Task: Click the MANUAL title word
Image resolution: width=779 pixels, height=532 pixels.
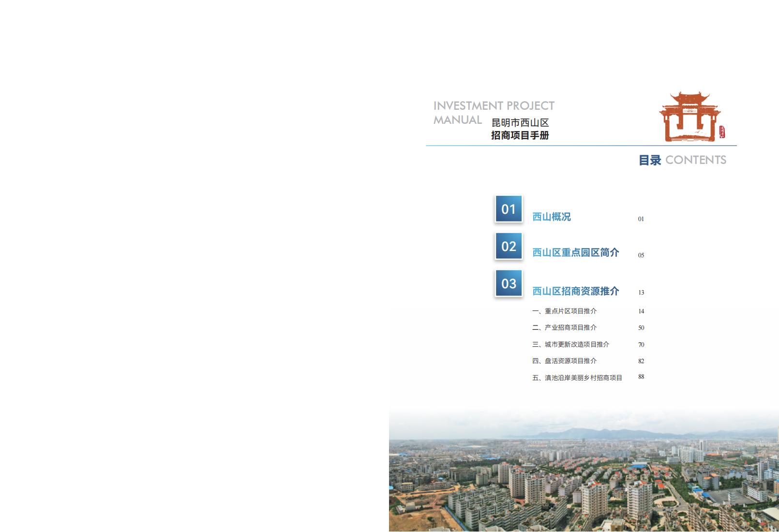Action: pos(458,120)
